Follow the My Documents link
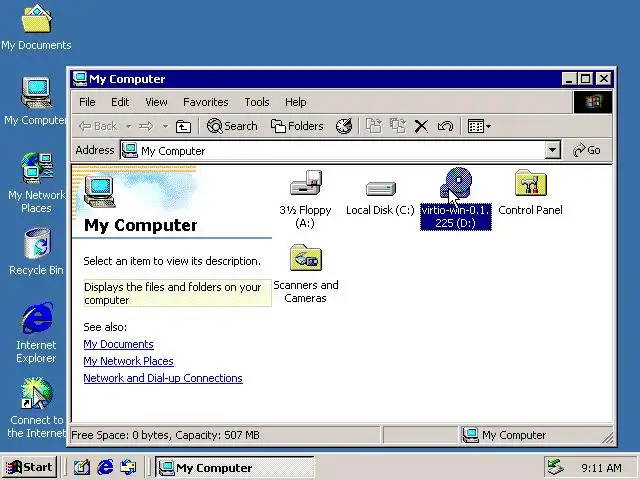 pyautogui.click(x=118, y=344)
